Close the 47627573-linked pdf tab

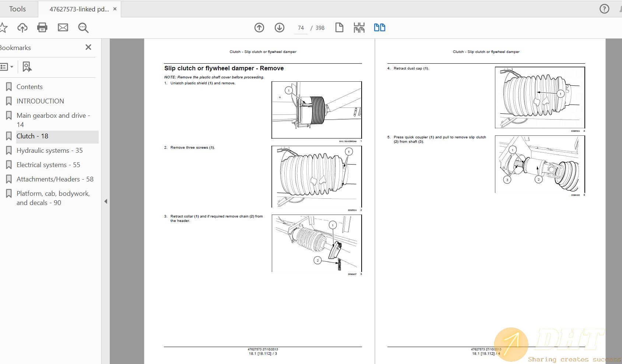tap(115, 9)
